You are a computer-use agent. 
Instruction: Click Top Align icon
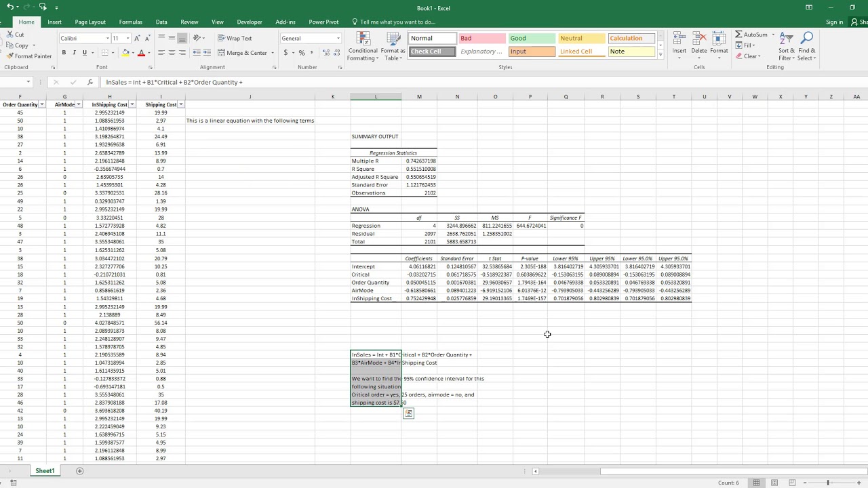tap(161, 38)
